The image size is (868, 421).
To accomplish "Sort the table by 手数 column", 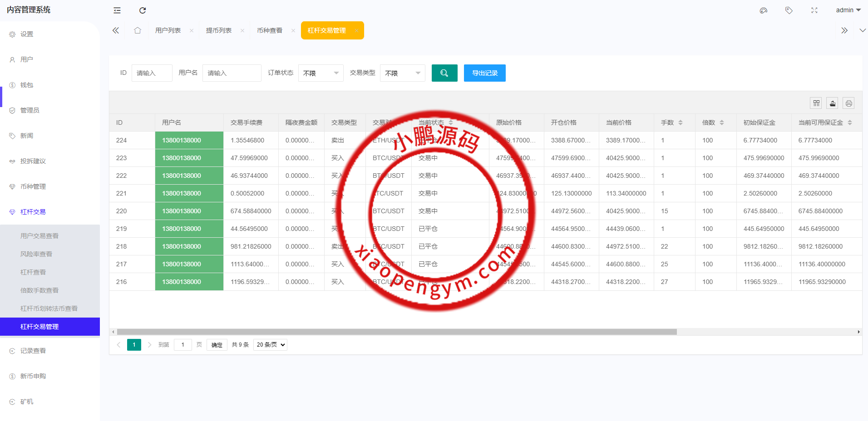I will tap(681, 122).
